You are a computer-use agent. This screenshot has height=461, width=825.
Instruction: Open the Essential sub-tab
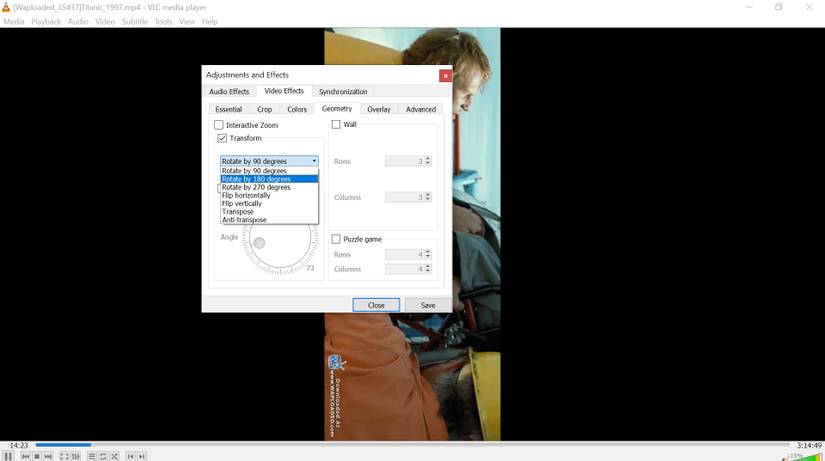click(x=229, y=109)
